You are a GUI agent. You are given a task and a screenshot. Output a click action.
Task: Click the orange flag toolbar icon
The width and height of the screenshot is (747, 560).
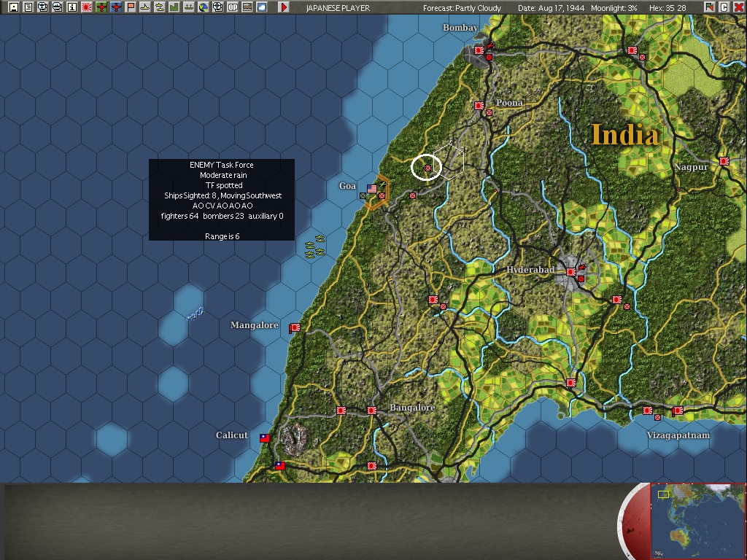(131, 7)
